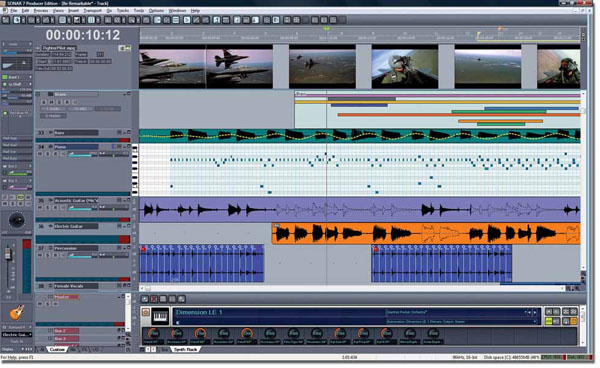Viewport: 600px width, 368px height.
Task: Click the Piano track volume slider
Action: coord(82,154)
